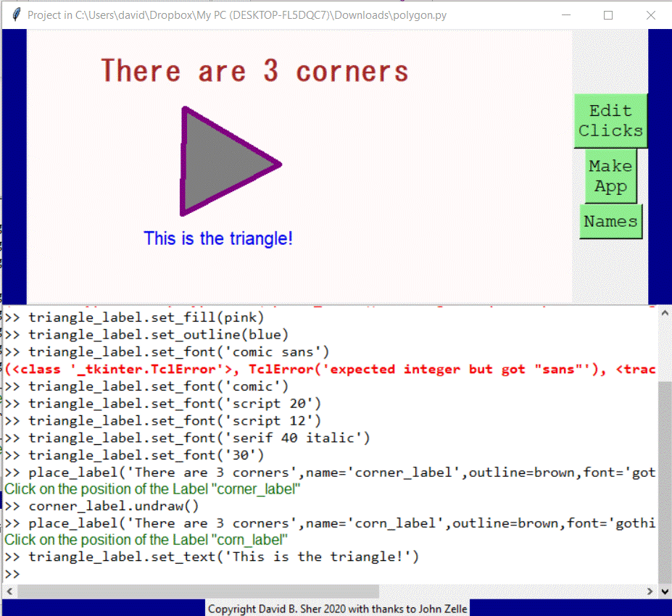This screenshot has height=616, width=672.
Task: Click the green message about "corner_label"
Action: (x=152, y=488)
